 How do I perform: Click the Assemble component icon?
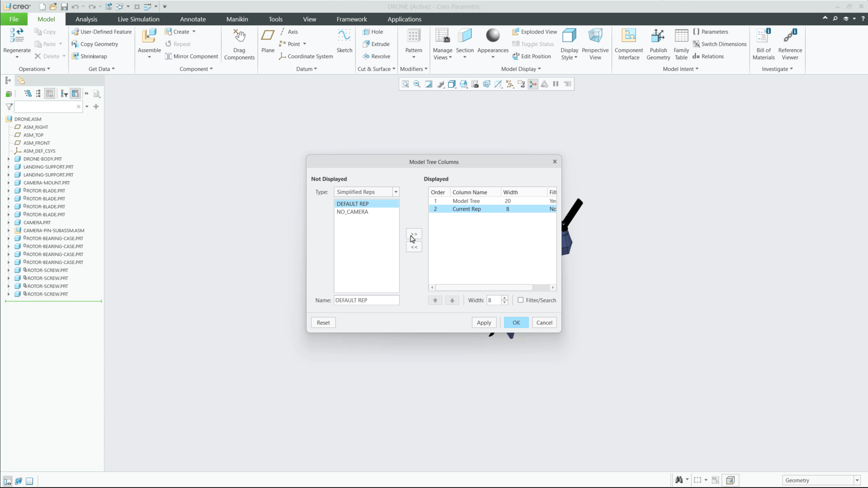click(x=149, y=36)
